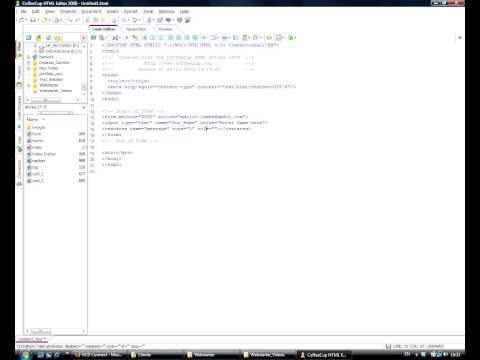Open the View menu
Image resolution: width=480 pixels, height=360 pixels.
[x=50, y=11]
